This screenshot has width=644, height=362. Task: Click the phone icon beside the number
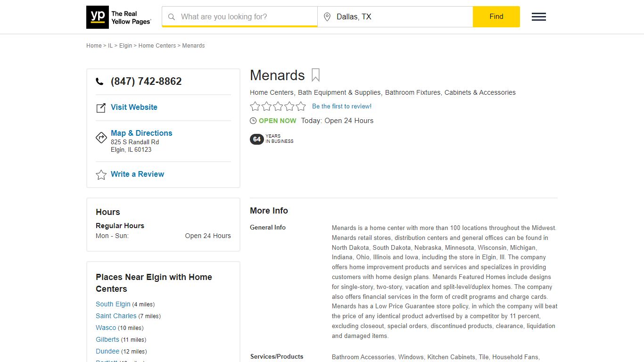[x=99, y=82]
